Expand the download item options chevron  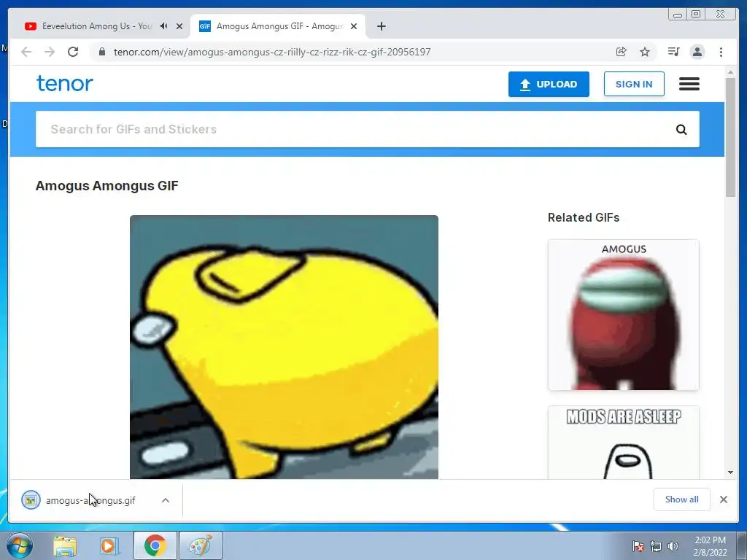pyautogui.click(x=166, y=500)
